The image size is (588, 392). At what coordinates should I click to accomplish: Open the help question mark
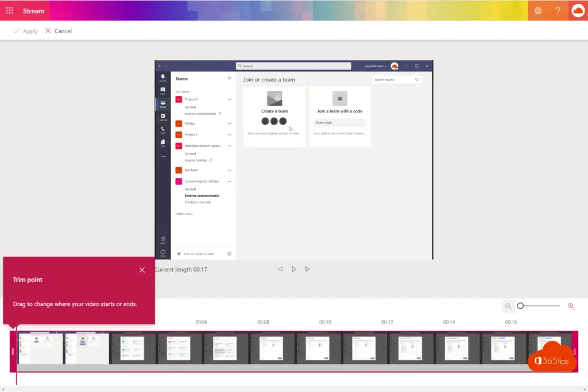point(558,10)
